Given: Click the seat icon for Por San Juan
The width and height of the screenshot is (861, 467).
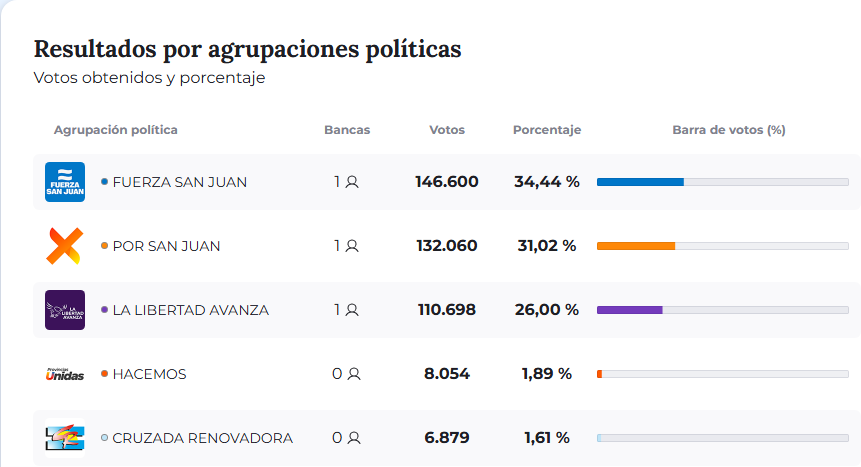Looking at the screenshot, I should pos(352,246).
